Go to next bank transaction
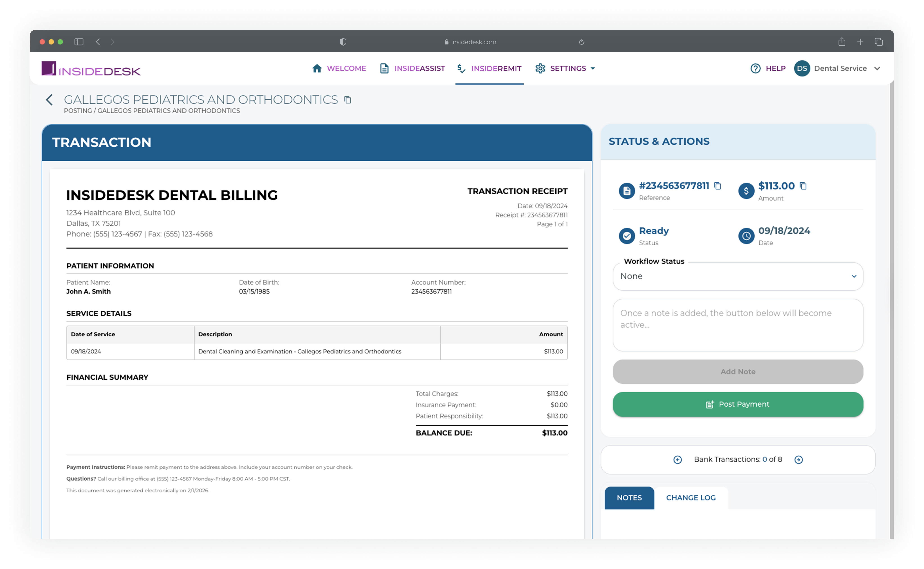Viewport: 924px width, 569px height. 799,459
